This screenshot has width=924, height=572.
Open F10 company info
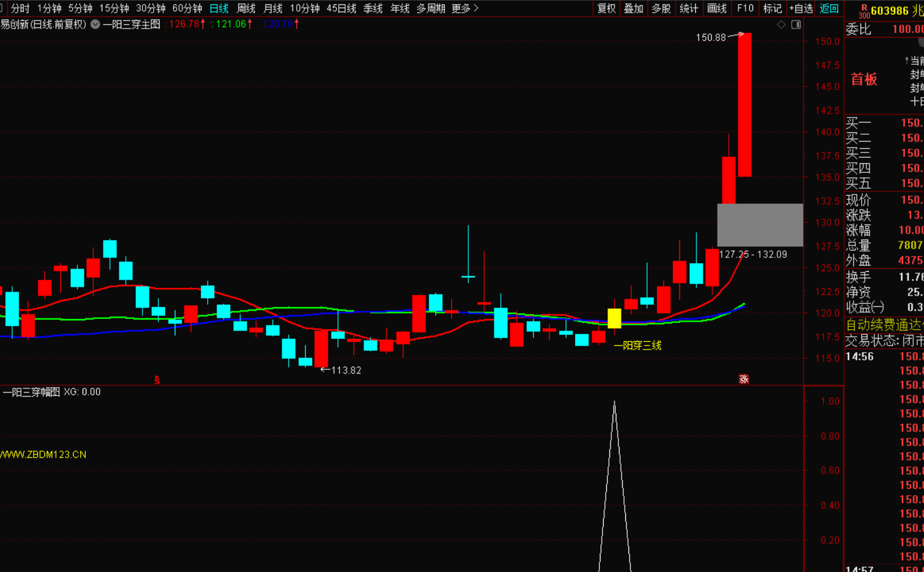745,8
